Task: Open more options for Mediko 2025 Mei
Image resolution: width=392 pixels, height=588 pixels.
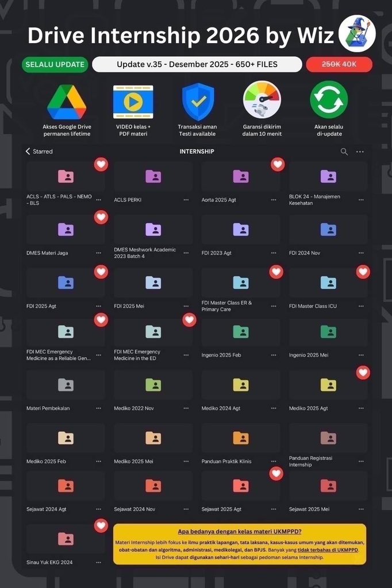Action: pyautogui.click(x=186, y=462)
